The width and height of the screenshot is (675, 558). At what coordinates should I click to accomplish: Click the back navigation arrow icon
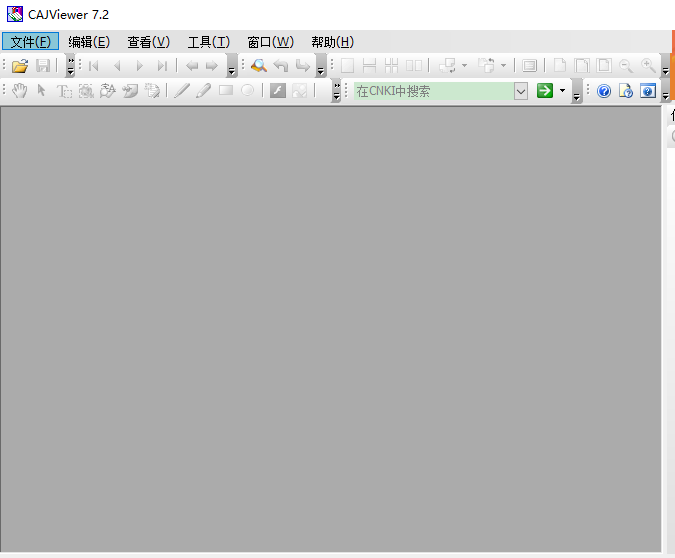[192, 66]
